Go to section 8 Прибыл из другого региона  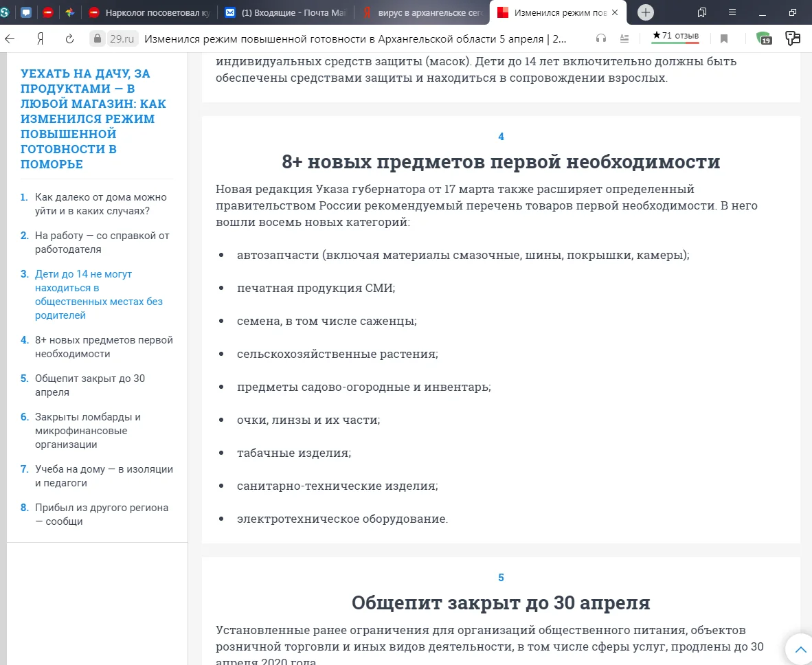tap(102, 515)
